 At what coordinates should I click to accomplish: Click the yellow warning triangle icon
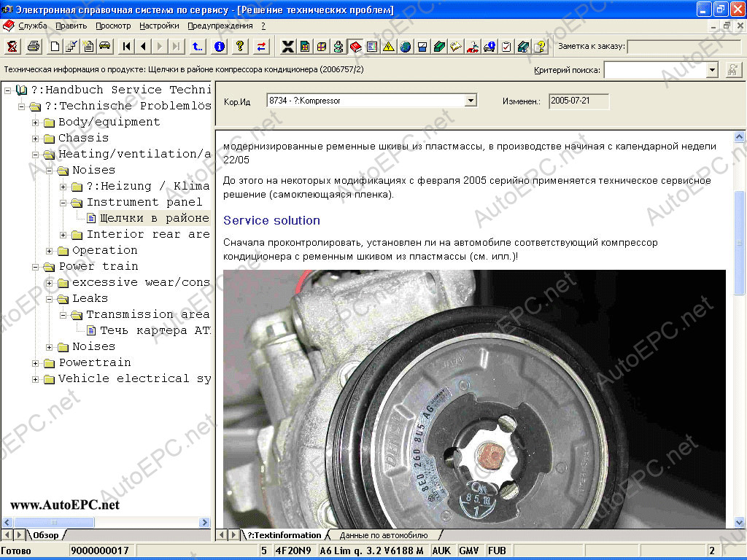tap(388, 47)
